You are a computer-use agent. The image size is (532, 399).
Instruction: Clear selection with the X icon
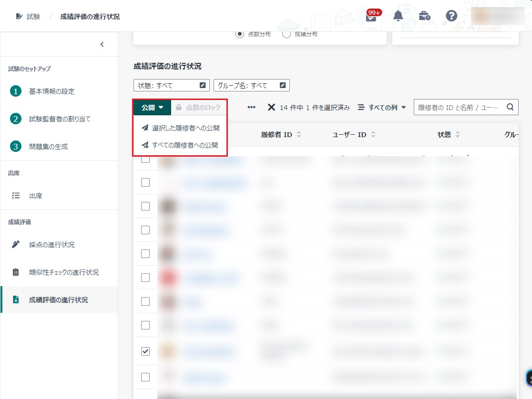[271, 107]
